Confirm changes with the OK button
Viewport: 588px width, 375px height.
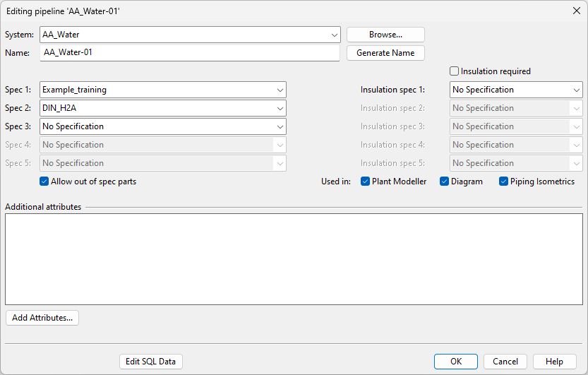coord(456,362)
